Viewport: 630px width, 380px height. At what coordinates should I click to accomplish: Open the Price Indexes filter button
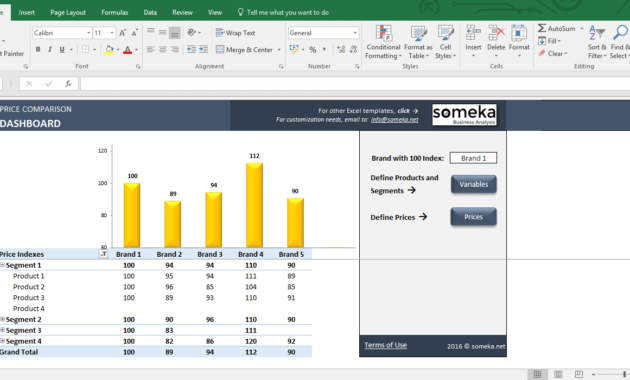coord(103,254)
